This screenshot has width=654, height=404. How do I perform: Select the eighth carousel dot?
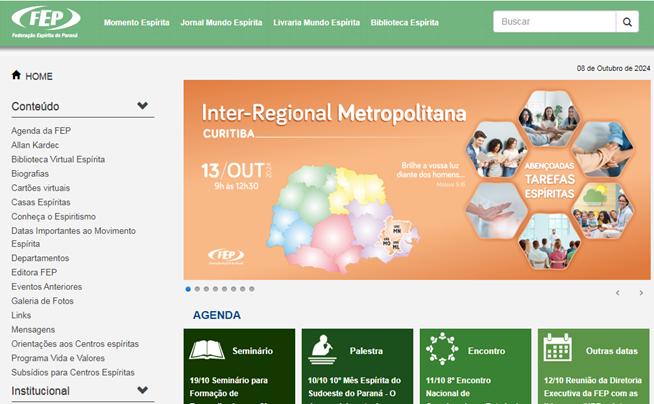252,289
